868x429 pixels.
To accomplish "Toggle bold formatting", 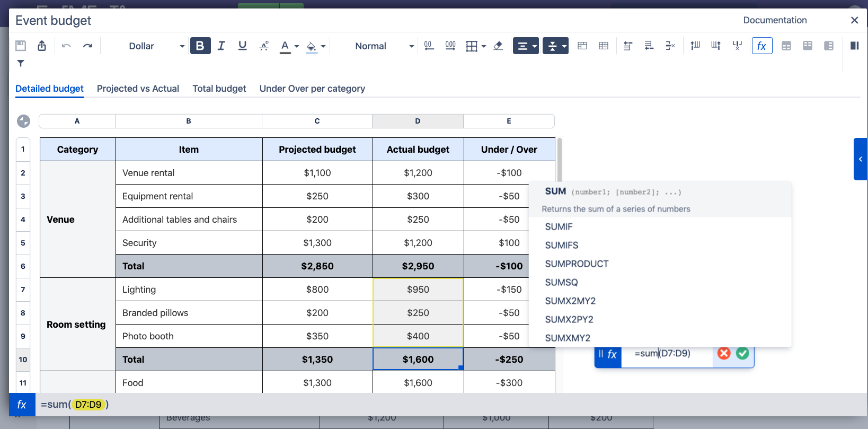I will tap(200, 46).
